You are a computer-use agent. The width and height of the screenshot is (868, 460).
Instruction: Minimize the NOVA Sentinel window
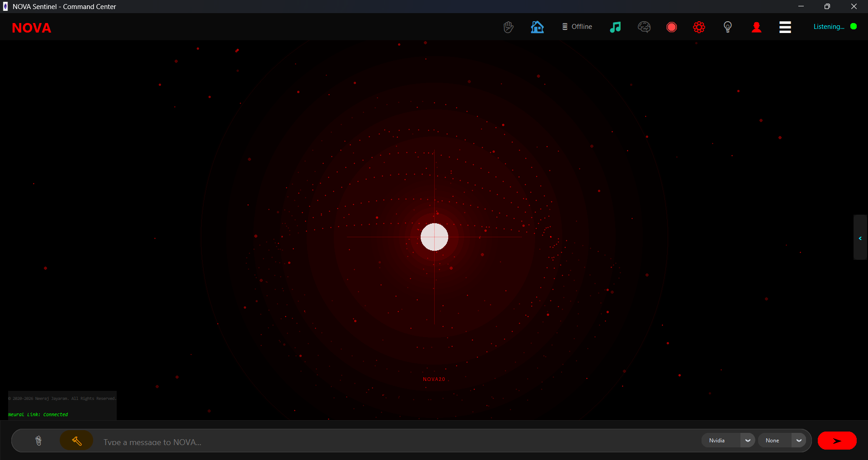click(801, 6)
